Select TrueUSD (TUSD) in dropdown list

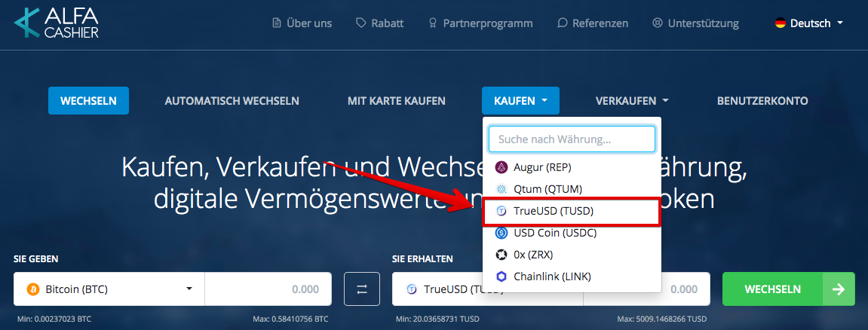point(572,211)
